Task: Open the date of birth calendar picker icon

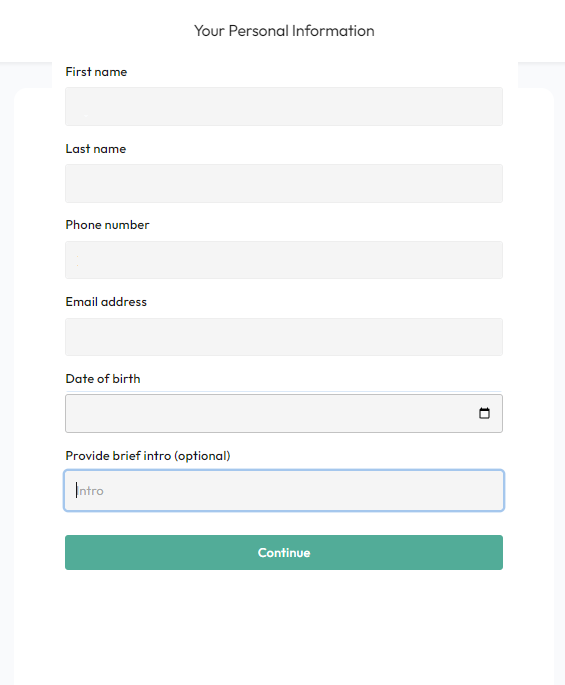Action: tap(484, 413)
